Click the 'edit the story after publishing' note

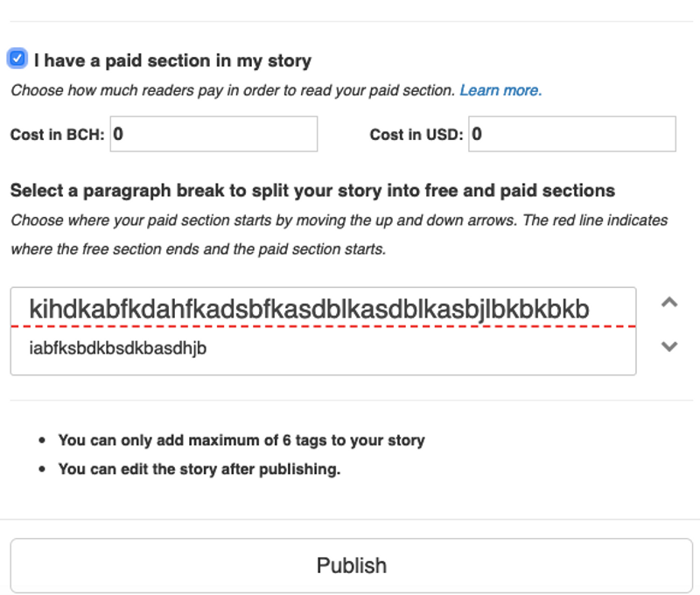click(199, 469)
